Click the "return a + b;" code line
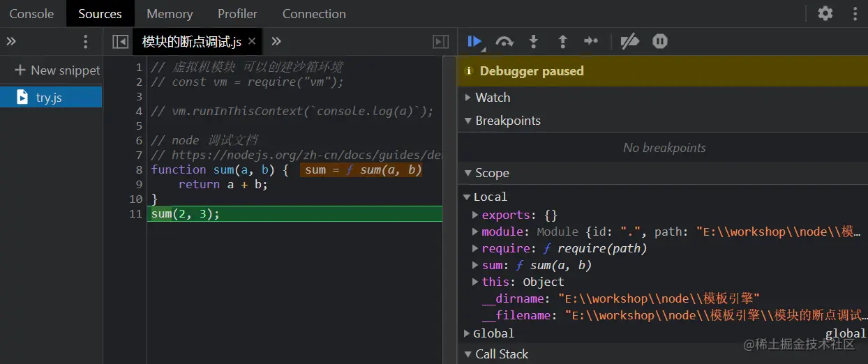 click(223, 184)
